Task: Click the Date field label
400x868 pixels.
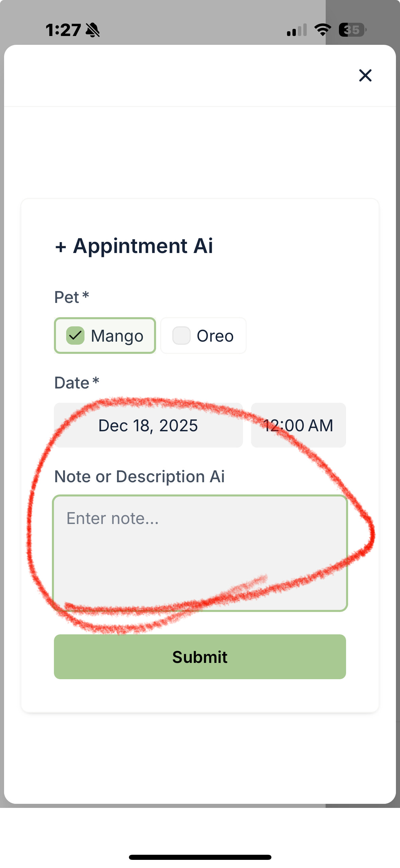Action: 72,383
